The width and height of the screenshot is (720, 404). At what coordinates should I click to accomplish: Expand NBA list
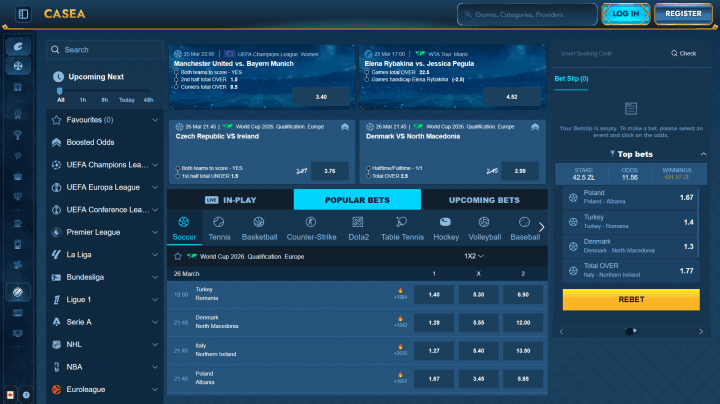(155, 367)
